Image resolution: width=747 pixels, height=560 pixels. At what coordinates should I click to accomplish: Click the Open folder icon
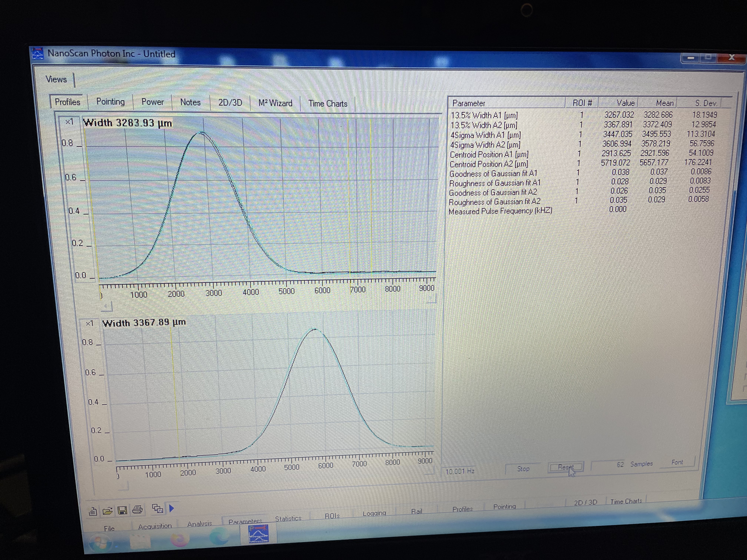pyautogui.click(x=107, y=511)
